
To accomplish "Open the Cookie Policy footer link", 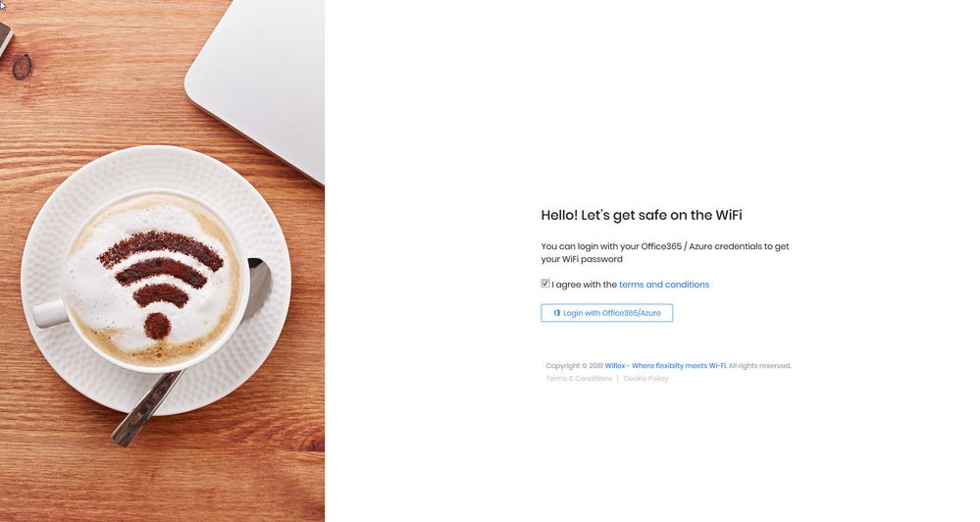I will click(x=645, y=378).
